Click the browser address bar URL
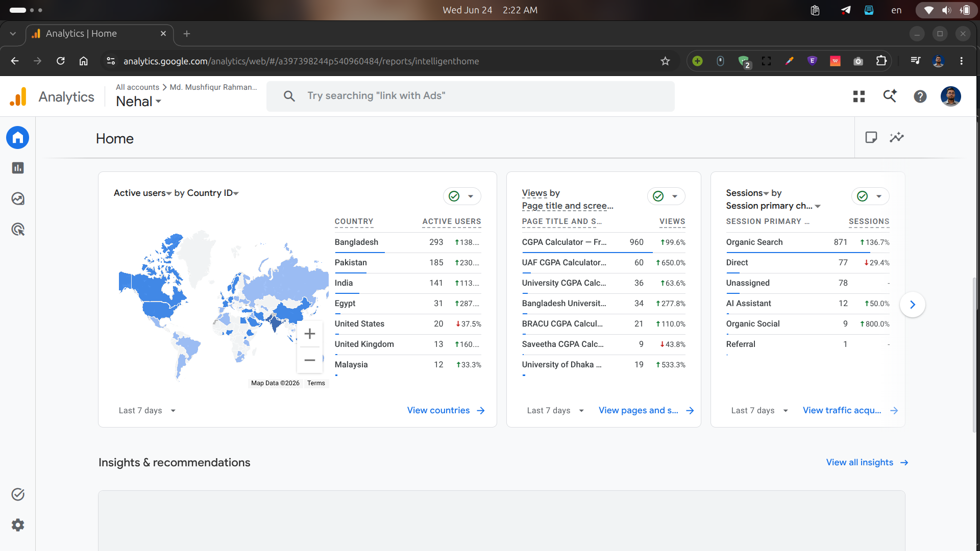Screen dimensions: 980x551 [x=301, y=61]
